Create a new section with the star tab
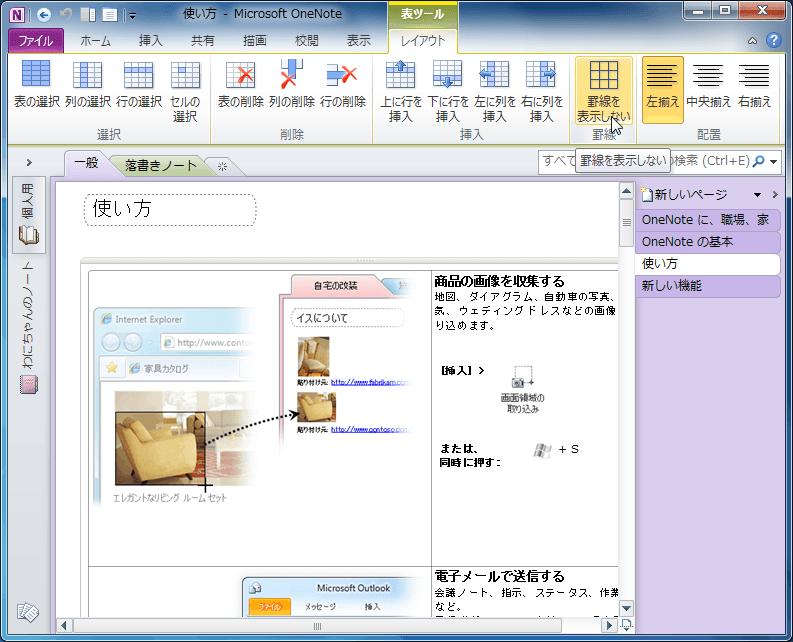The image size is (793, 642). click(223, 166)
